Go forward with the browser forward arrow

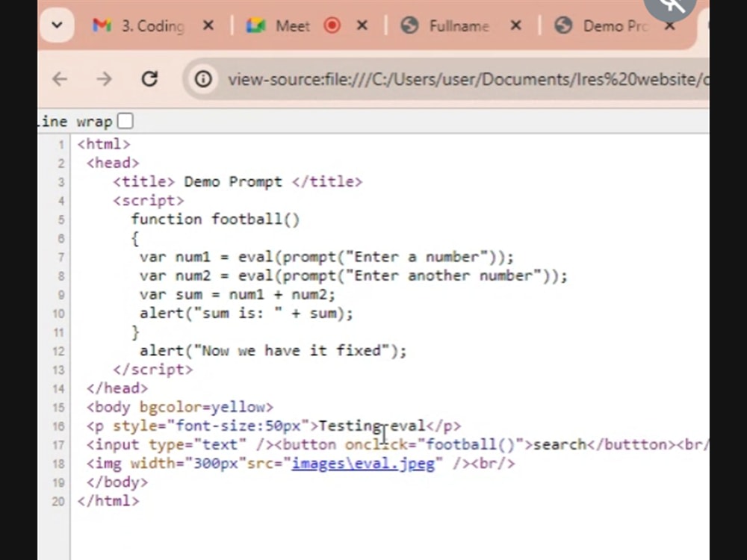point(105,78)
